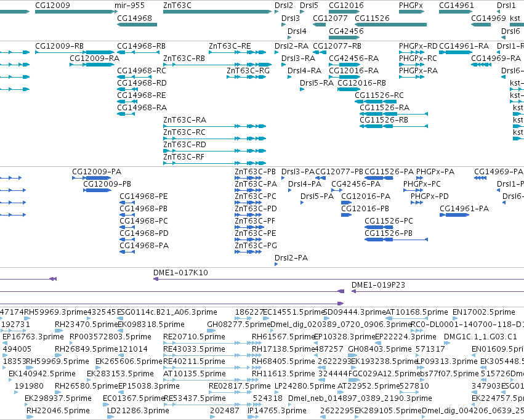Click protein CG12009-PB
This screenshot has width=524, height=420.
point(107,184)
